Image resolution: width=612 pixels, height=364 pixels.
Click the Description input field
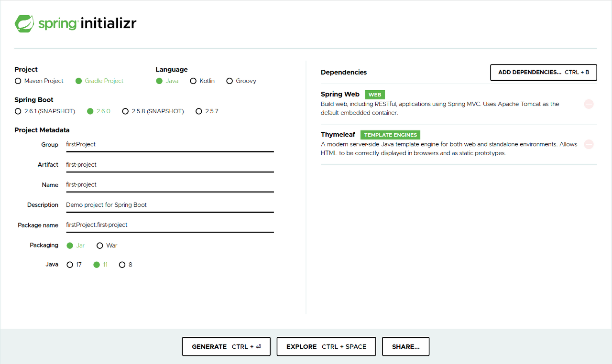click(x=170, y=204)
